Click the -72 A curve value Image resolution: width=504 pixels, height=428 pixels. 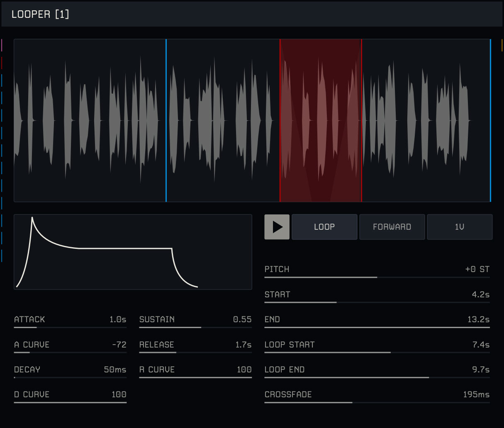tap(119, 345)
